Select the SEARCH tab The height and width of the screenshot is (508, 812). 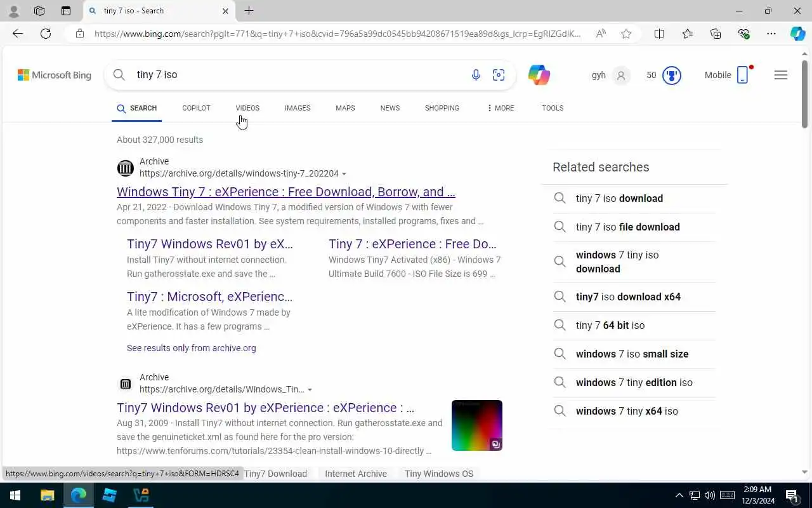pos(137,108)
